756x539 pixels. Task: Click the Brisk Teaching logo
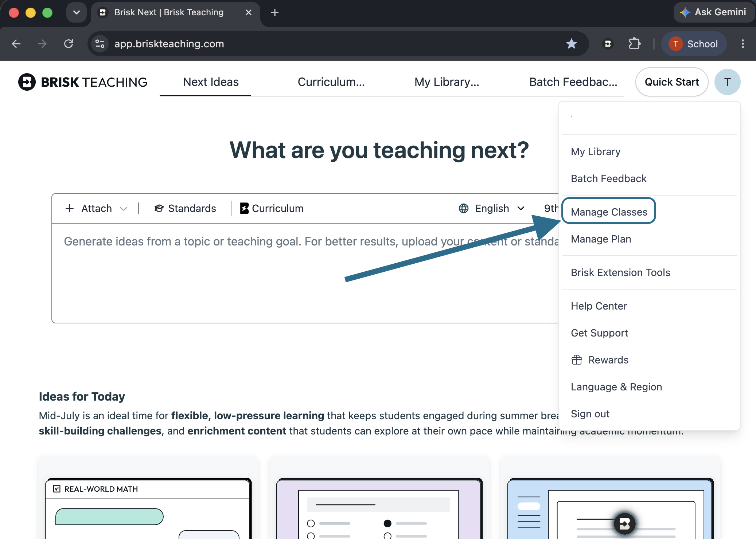(83, 82)
